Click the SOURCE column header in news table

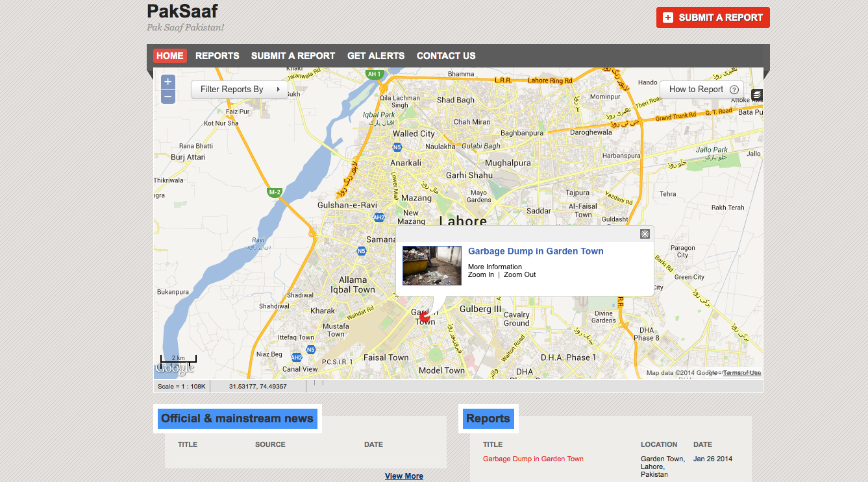pos(270,444)
